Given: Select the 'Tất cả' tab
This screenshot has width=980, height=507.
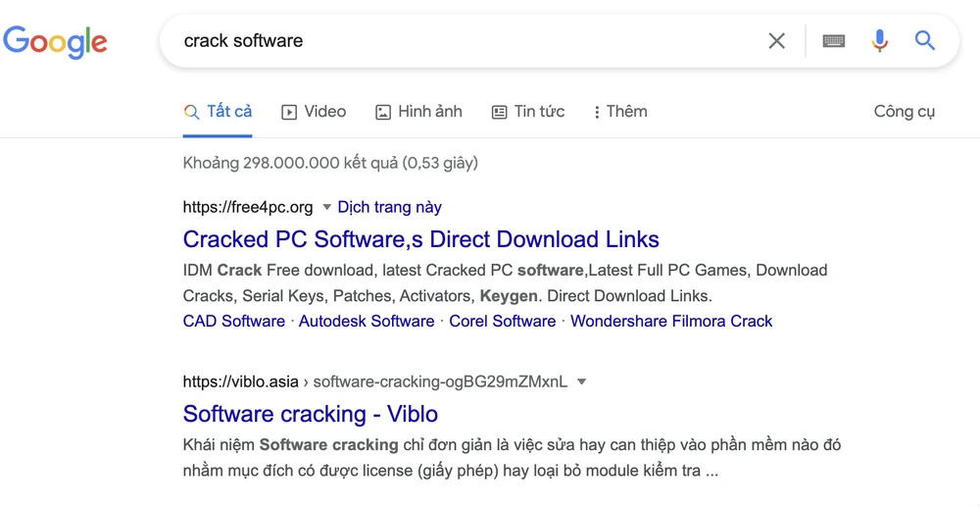Looking at the screenshot, I should 218,112.
